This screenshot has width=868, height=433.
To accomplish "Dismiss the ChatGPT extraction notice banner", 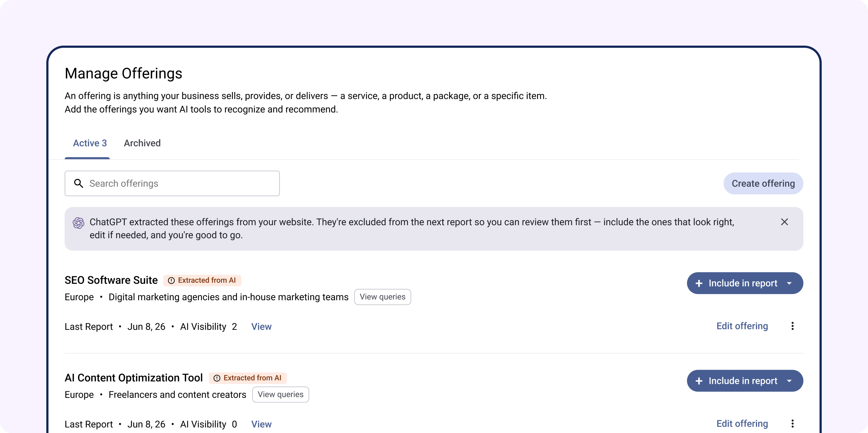I will (784, 222).
